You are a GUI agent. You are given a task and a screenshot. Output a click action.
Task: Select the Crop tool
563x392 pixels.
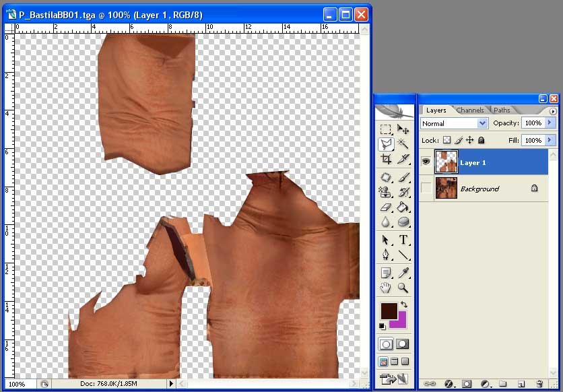pos(386,160)
